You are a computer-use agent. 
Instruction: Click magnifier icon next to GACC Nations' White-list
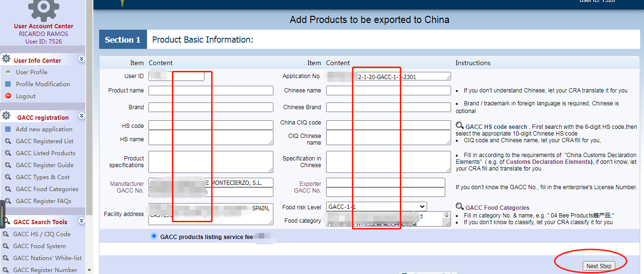click(x=6, y=258)
